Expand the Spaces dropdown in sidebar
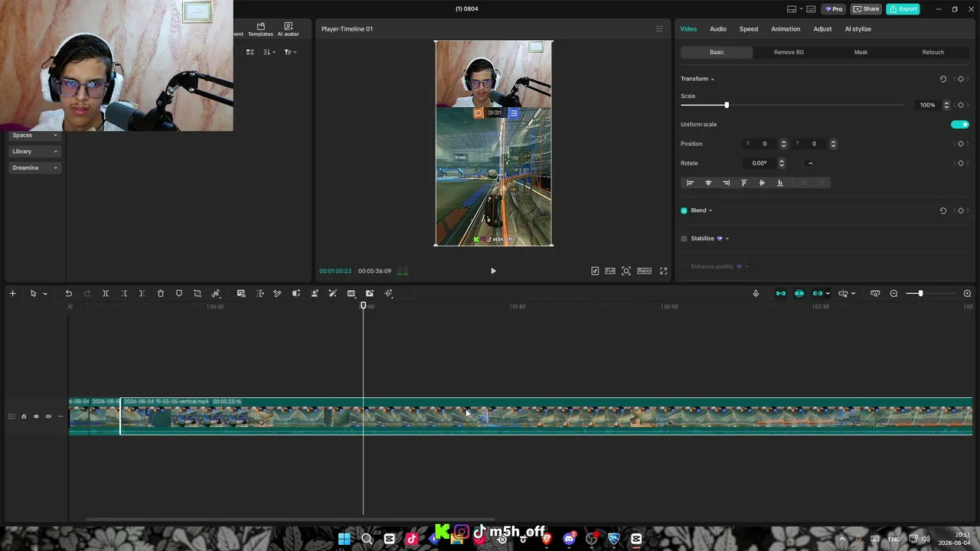This screenshot has height=551, width=980. pos(34,135)
